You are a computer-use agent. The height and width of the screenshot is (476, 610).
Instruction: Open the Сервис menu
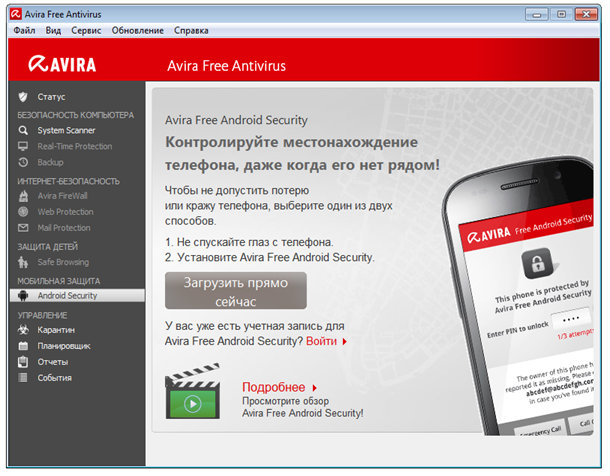86,30
